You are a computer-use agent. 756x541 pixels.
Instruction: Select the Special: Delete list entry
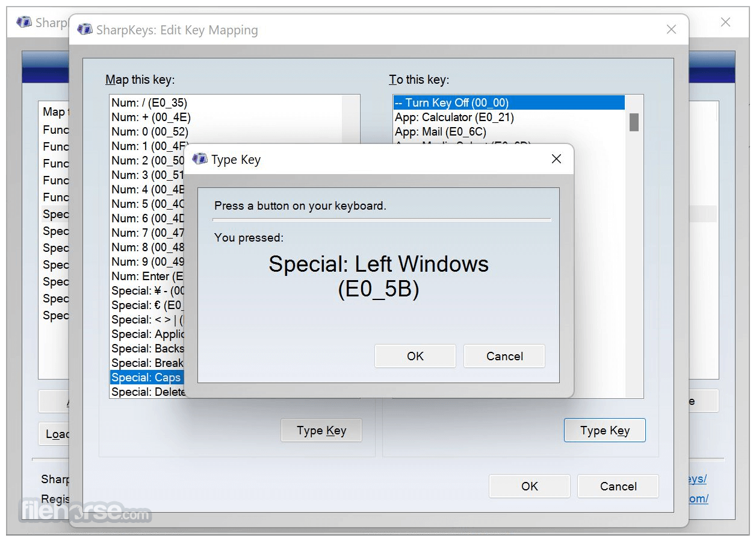pos(147,392)
